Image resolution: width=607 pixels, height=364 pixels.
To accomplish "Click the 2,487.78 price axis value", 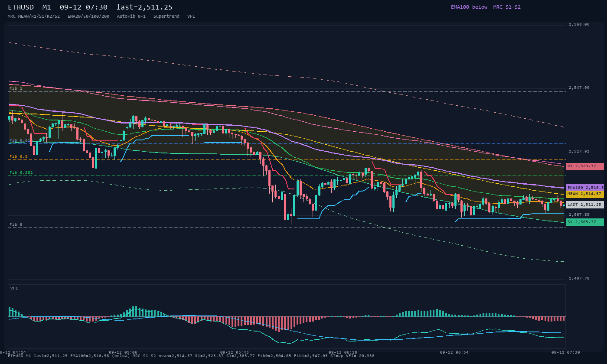I will click(x=579, y=278).
